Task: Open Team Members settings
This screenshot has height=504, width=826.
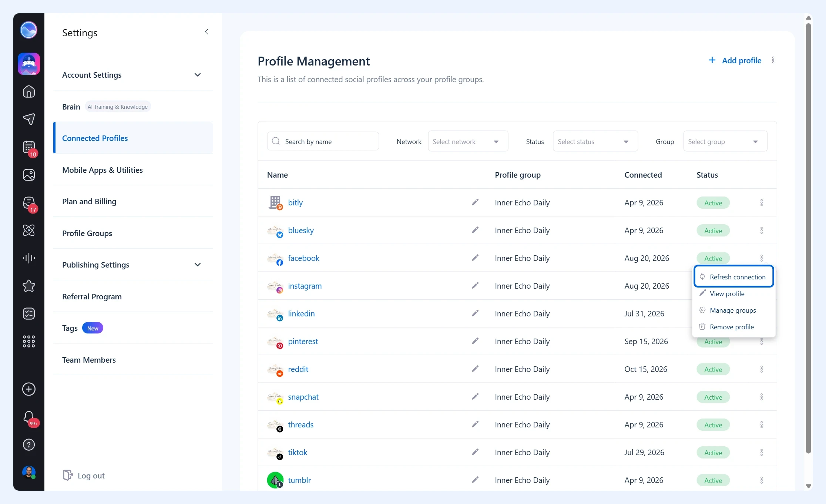Action: click(133, 360)
